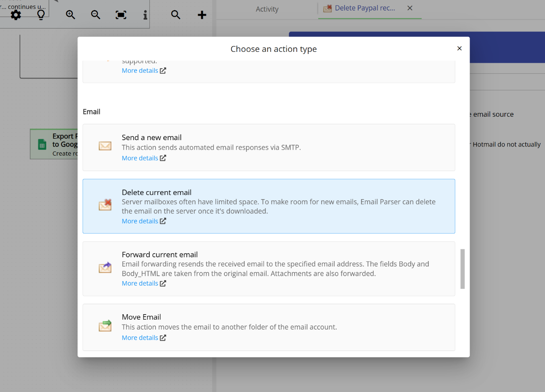Open search with the magnifier icon
The width and height of the screenshot is (545, 392).
[x=175, y=15]
